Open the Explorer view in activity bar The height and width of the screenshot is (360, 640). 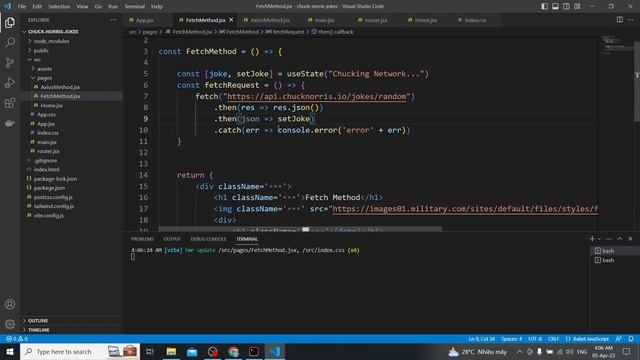click(x=10, y=22)
